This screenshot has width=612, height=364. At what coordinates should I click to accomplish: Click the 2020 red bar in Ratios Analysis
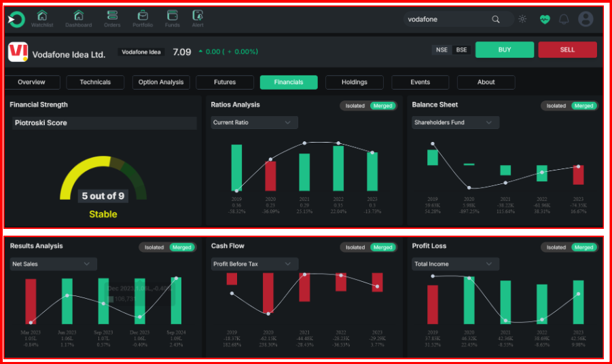click(x=270, y=176)
